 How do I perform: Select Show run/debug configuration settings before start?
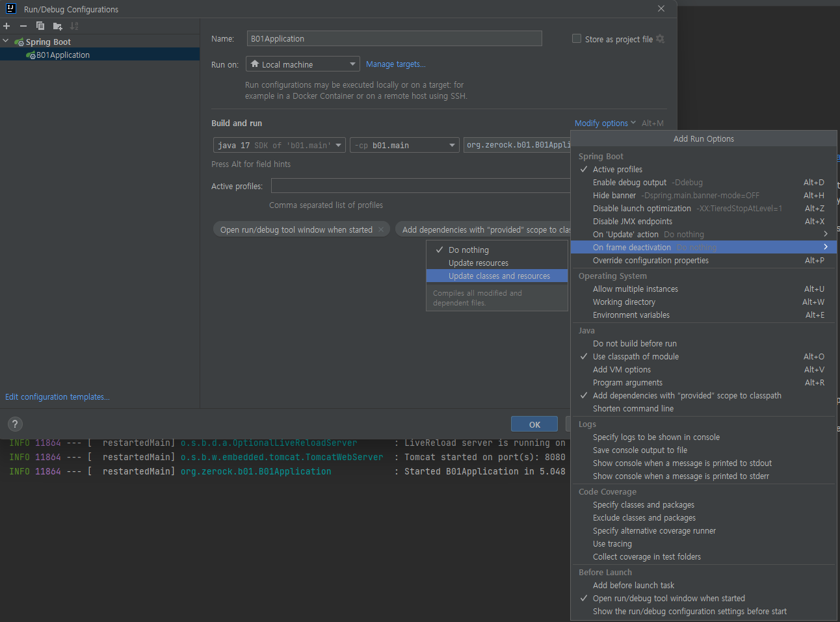click(703, 611)
